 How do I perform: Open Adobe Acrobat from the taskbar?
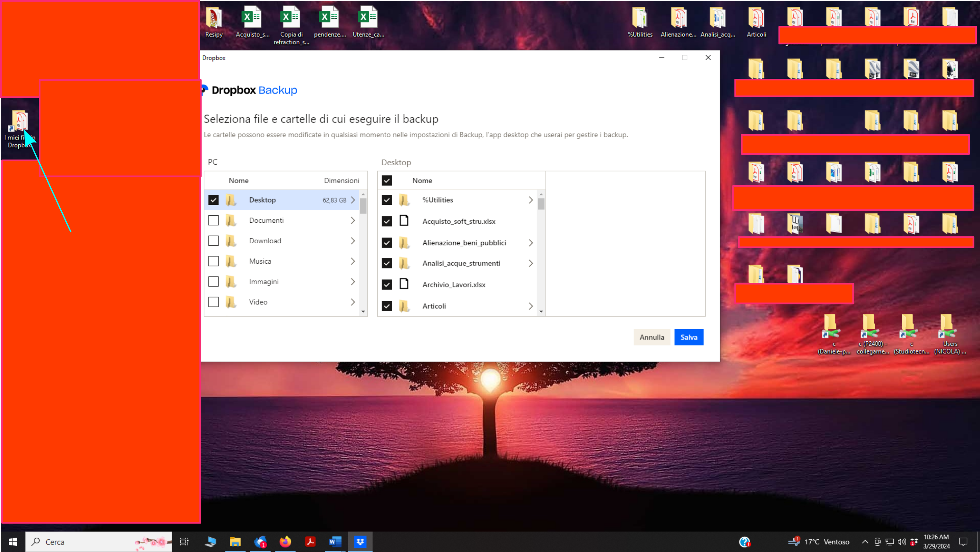(x=310, y=541)
